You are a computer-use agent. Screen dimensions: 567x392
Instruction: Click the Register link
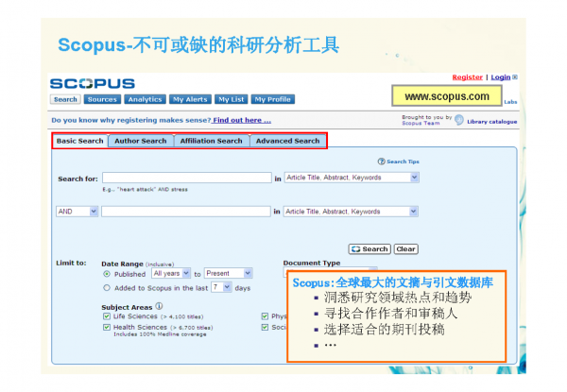click(x=467, y=77)
